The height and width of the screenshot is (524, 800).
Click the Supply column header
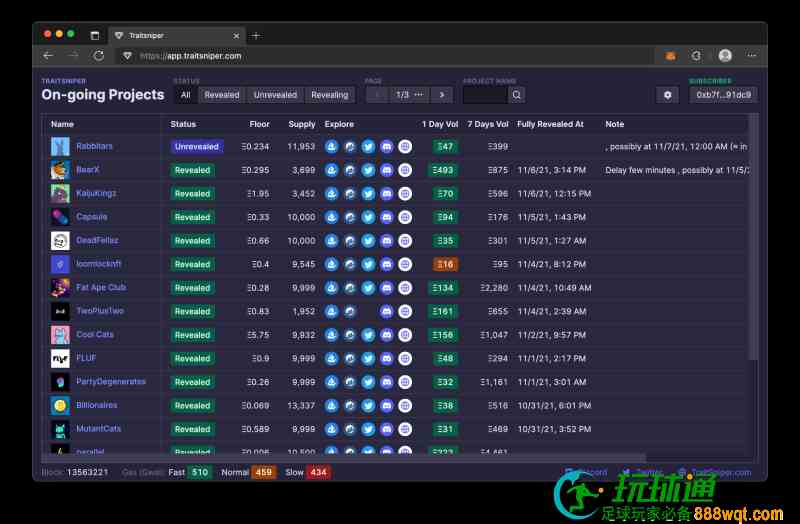coord(302,124)
